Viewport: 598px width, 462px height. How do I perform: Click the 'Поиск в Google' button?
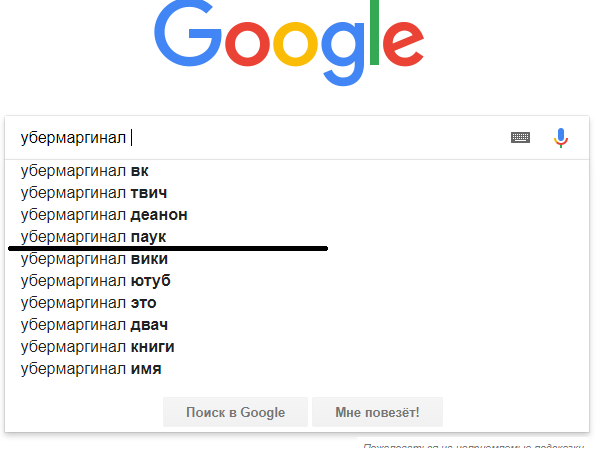coord(235,412)
